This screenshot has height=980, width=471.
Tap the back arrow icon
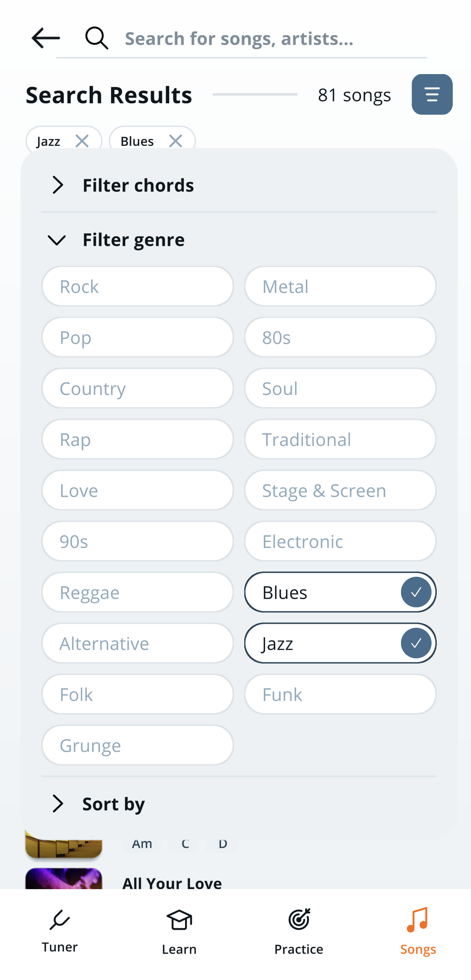click(x=45, y=38)
